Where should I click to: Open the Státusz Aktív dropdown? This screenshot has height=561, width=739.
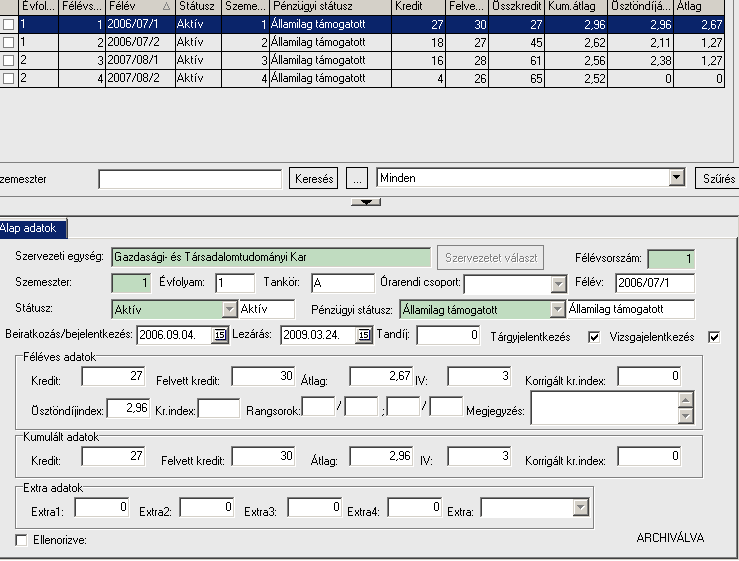pos(230,309)
